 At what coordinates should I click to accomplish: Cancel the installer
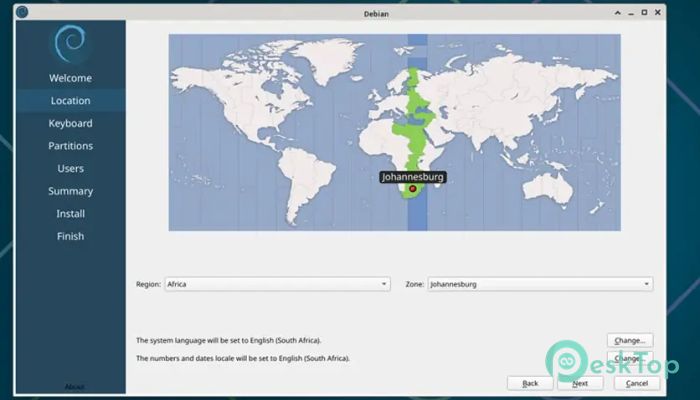(637, 383)
